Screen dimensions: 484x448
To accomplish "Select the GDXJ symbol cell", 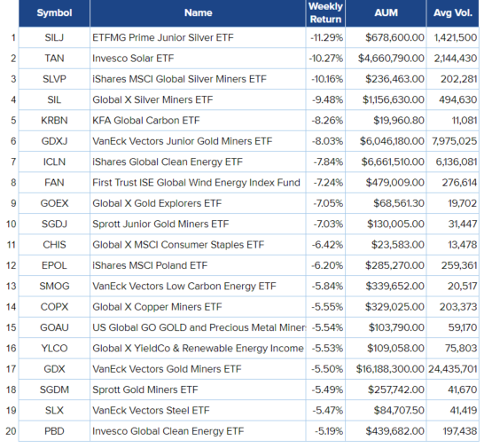I will pos(54,141).
